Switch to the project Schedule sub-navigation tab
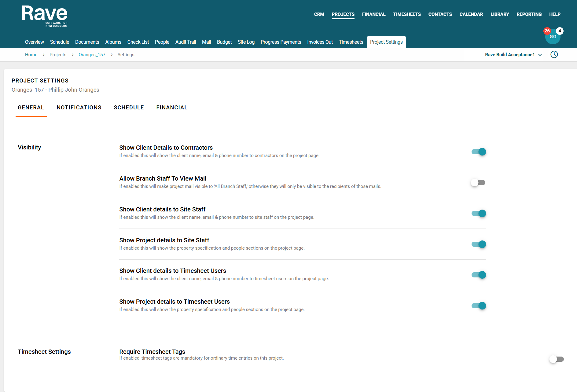 pyautogui.click(x=60, y=42)
